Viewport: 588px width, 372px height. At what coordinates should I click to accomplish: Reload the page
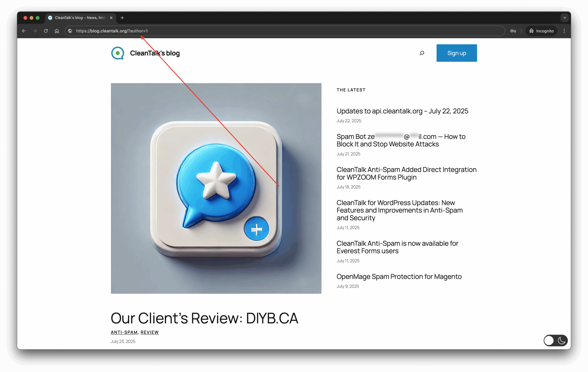pyautogui.click(x=46, y=31)
